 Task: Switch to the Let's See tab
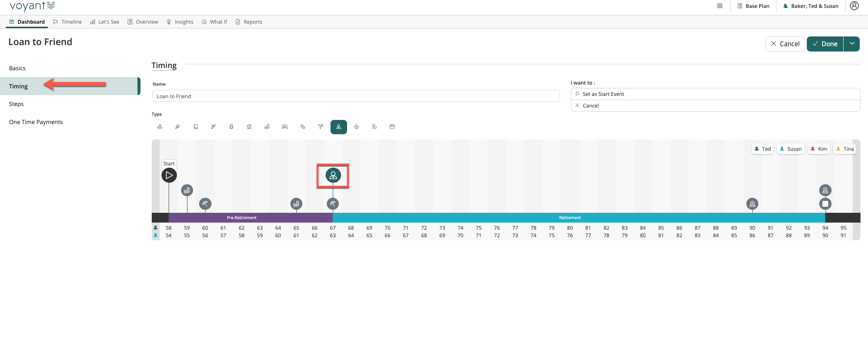click(105, 22)
